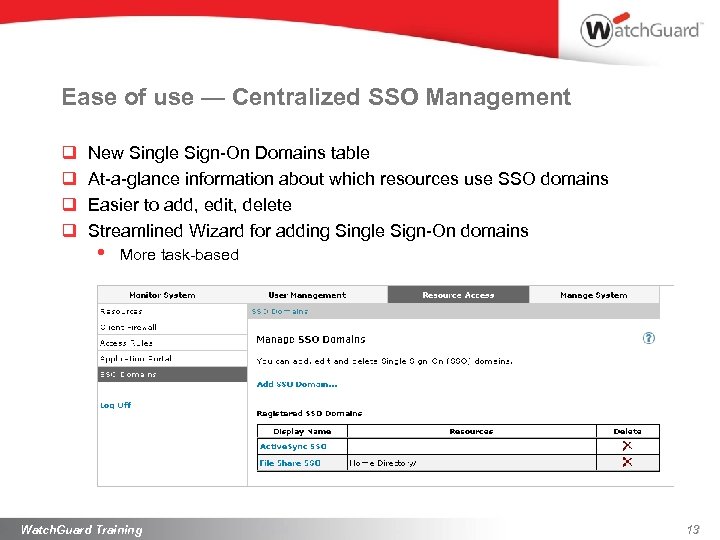Click the Easier to add, edit, delete bullet
This screenshot has height=540, width=720.
[190, 205]
